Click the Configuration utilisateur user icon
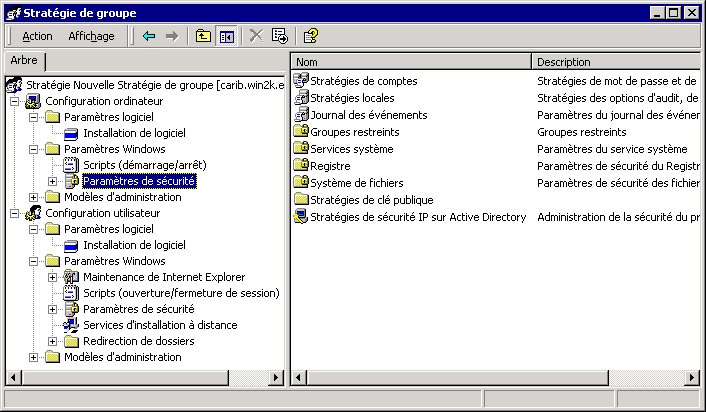Viewport: 706px width, 412px height. (33, 213)
